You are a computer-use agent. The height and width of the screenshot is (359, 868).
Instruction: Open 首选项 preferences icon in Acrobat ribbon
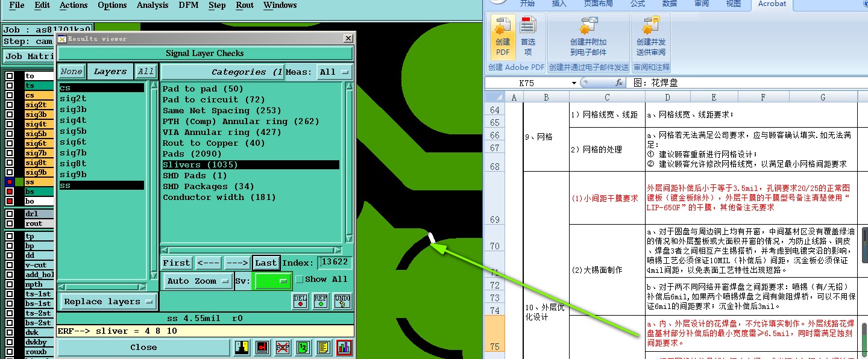click(528, 36)
